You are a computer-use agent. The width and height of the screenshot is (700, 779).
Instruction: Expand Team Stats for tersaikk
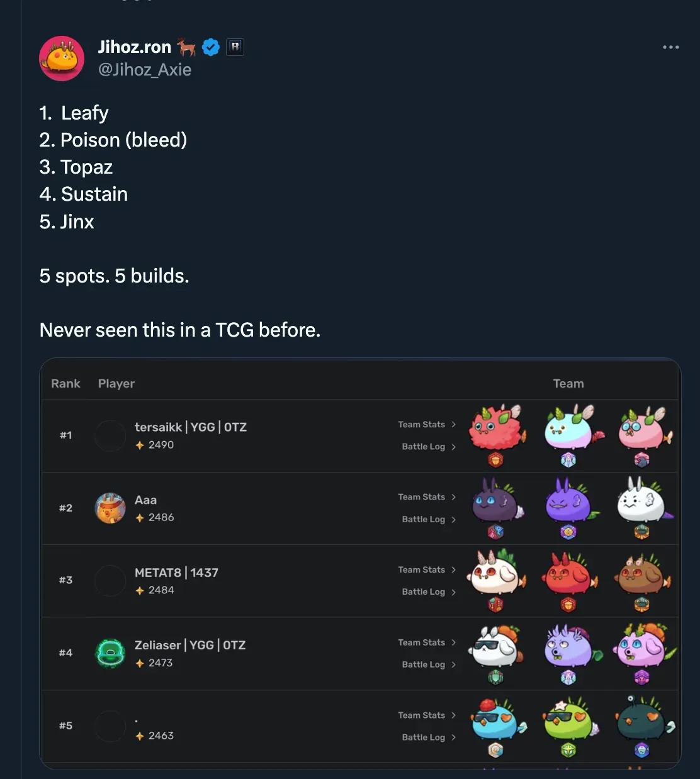(x=427, y=425)
